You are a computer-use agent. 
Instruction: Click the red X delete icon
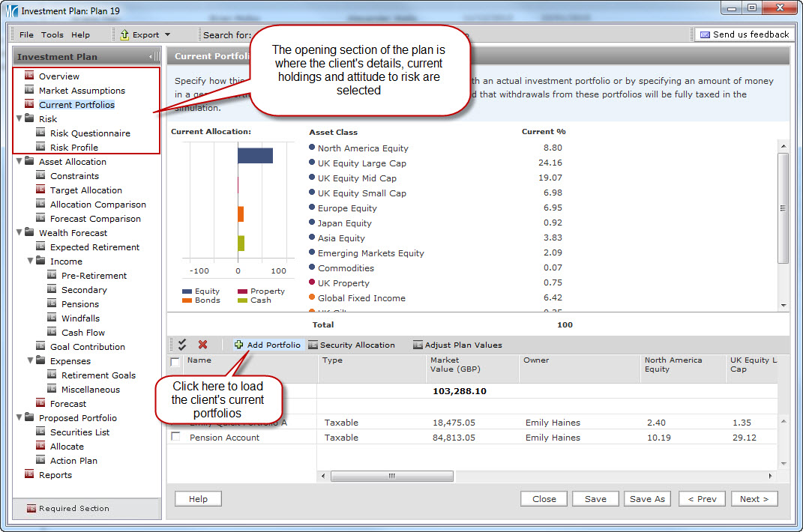pos(202,345)
